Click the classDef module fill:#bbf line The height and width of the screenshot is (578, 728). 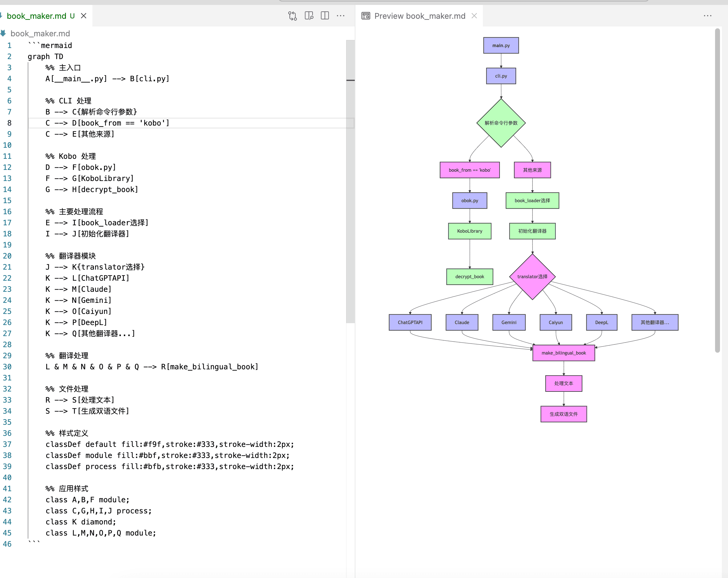(168, 455)
